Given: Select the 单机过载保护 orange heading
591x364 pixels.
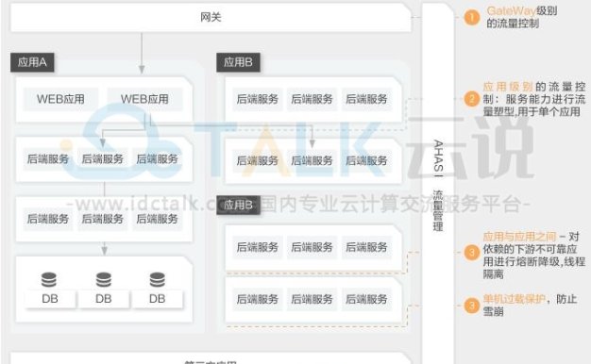Looking at the screenshot, I should pos(515,299).
